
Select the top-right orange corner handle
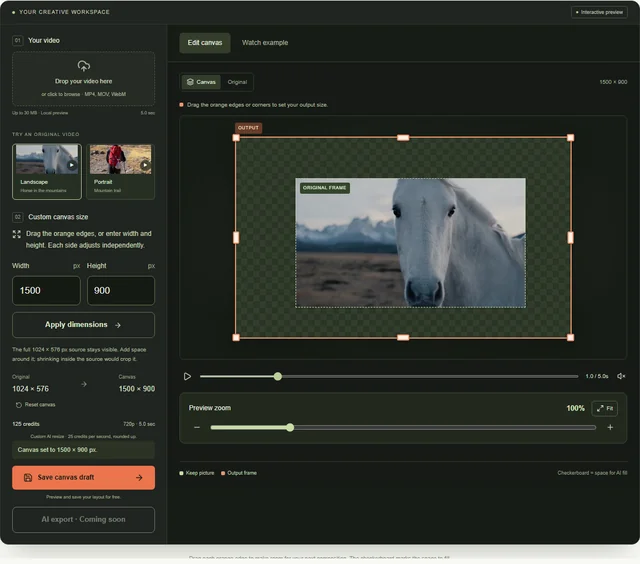pyautogui.click(x=571, y=138)
